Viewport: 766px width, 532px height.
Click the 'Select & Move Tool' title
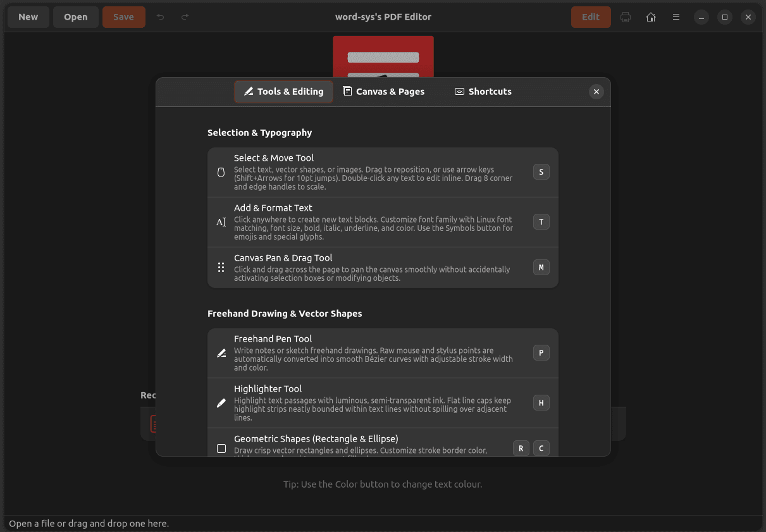(274, 158)
